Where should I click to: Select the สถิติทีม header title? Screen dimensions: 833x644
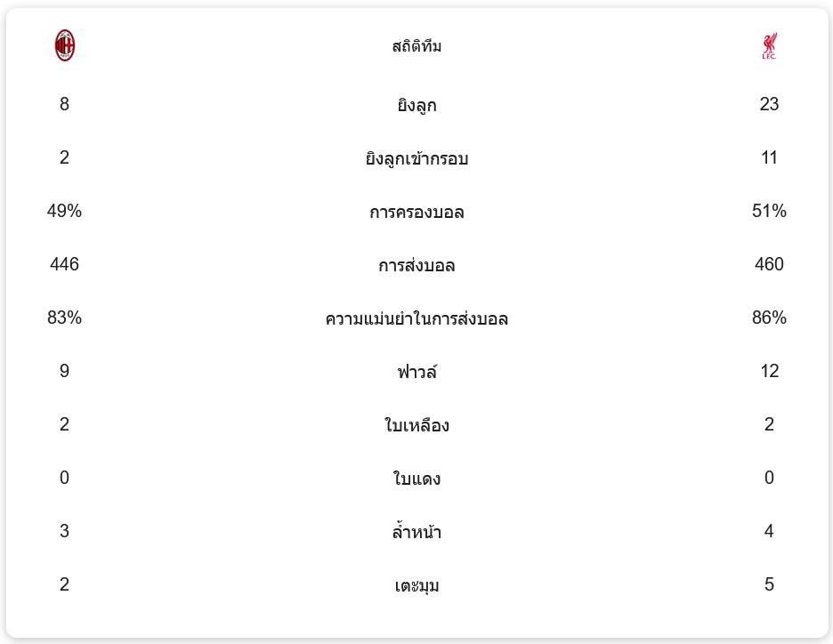coord(416,46)
